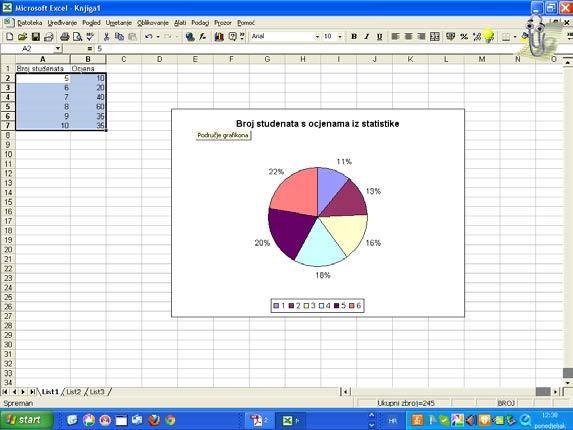The image size is (573, 430).
Task: Click the chart title text
Action: 317,123
